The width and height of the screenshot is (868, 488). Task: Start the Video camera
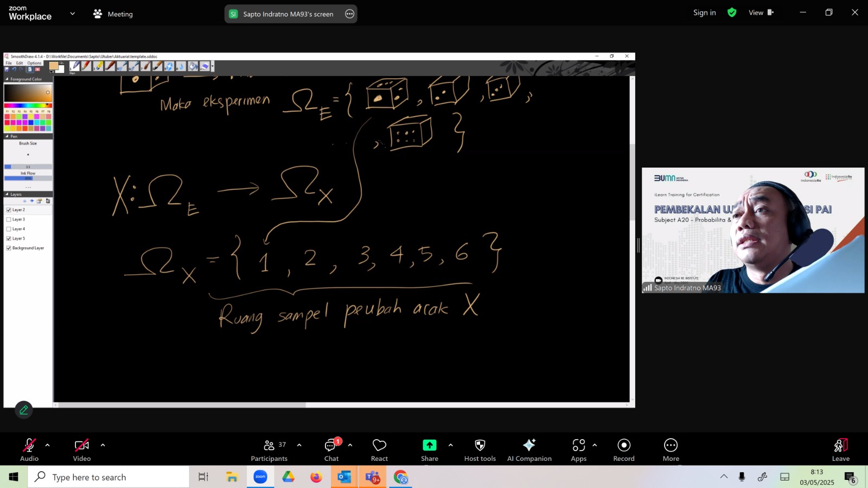(82, 445)
